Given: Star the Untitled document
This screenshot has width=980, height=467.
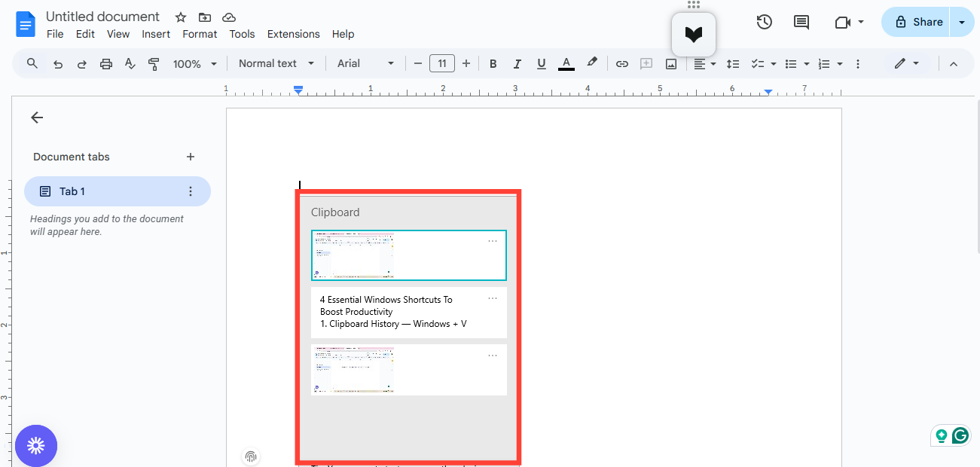Looking at the screenshot, I should [x=181, y=17].
